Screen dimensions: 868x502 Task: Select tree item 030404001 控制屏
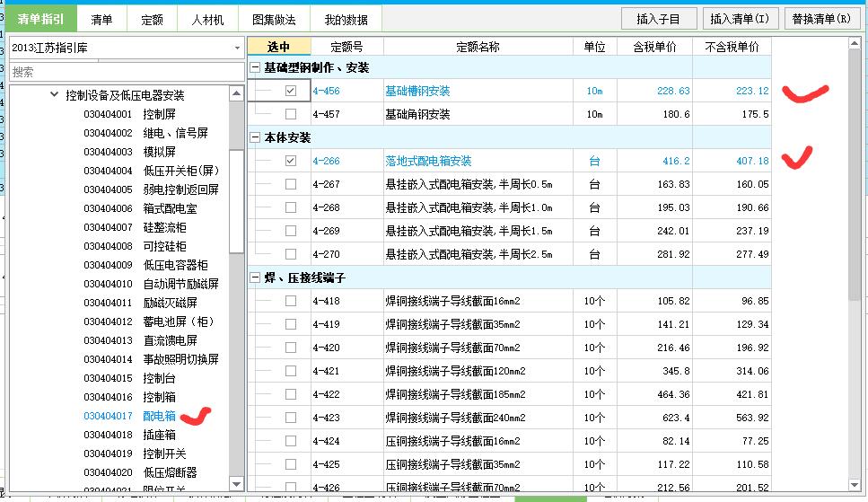[129, 114]
